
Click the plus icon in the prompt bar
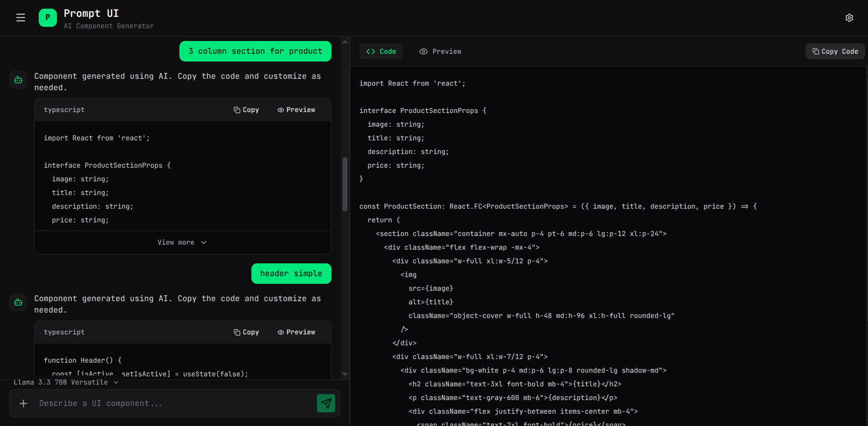click(x=23, y=403)
